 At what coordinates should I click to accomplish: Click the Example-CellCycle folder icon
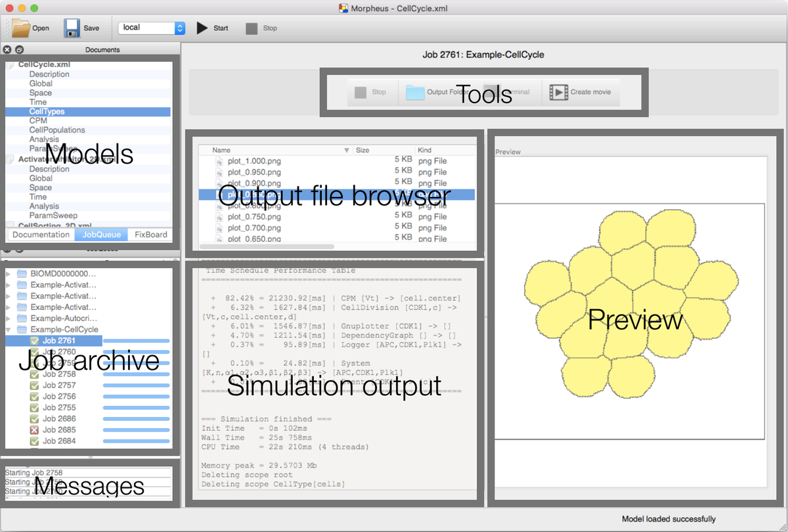tap(22, 329)
